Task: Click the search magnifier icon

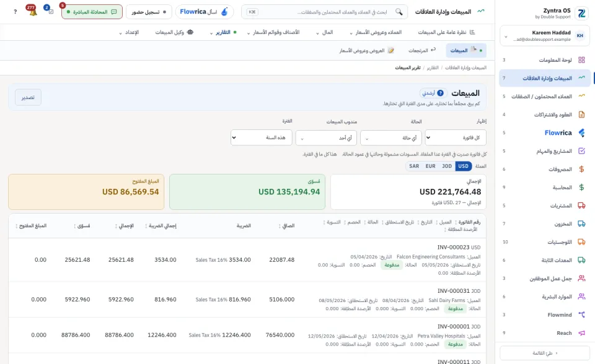Action: [399, 12]
